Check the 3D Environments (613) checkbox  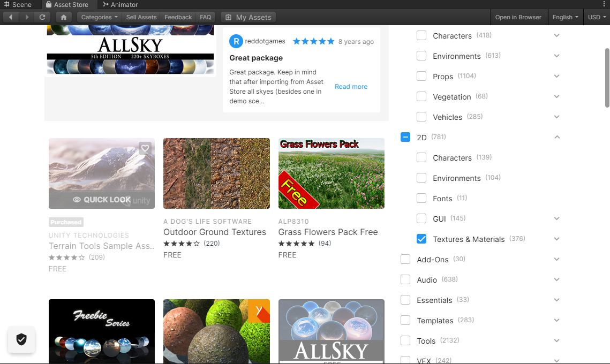(421, 56)
